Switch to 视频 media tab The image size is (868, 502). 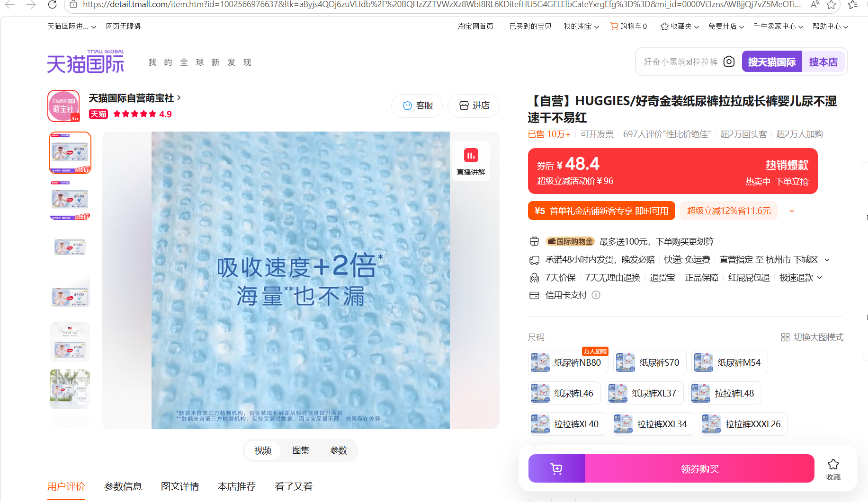(x=263, y=450)
